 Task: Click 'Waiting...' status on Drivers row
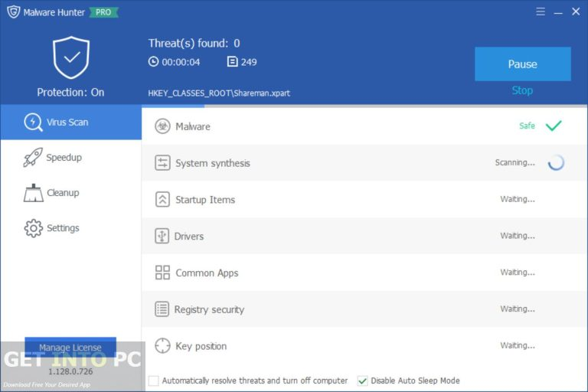518,236
